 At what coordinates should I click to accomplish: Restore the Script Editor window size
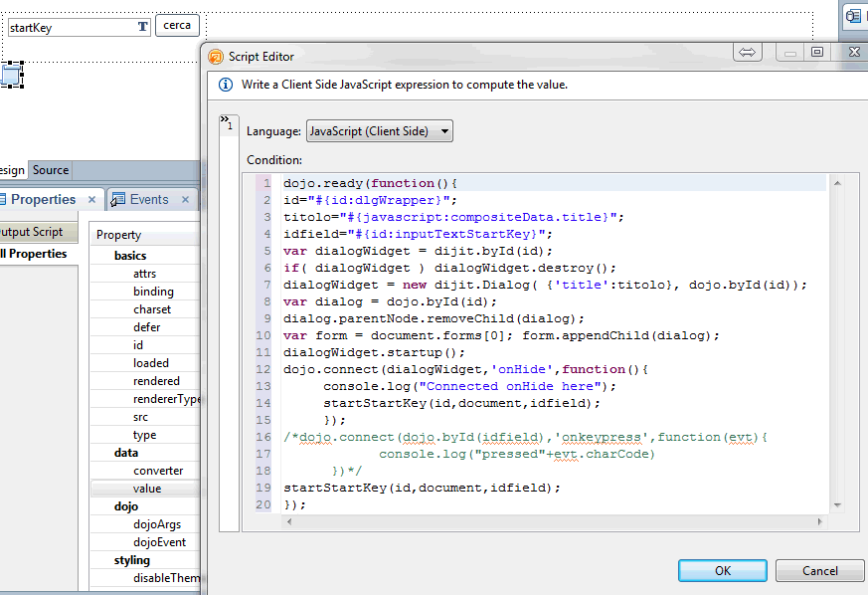tap(817, 52)
